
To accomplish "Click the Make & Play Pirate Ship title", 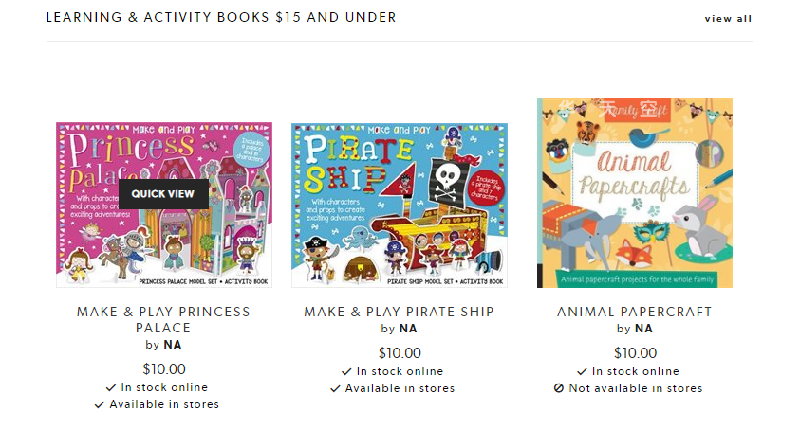I will (399, 311).
